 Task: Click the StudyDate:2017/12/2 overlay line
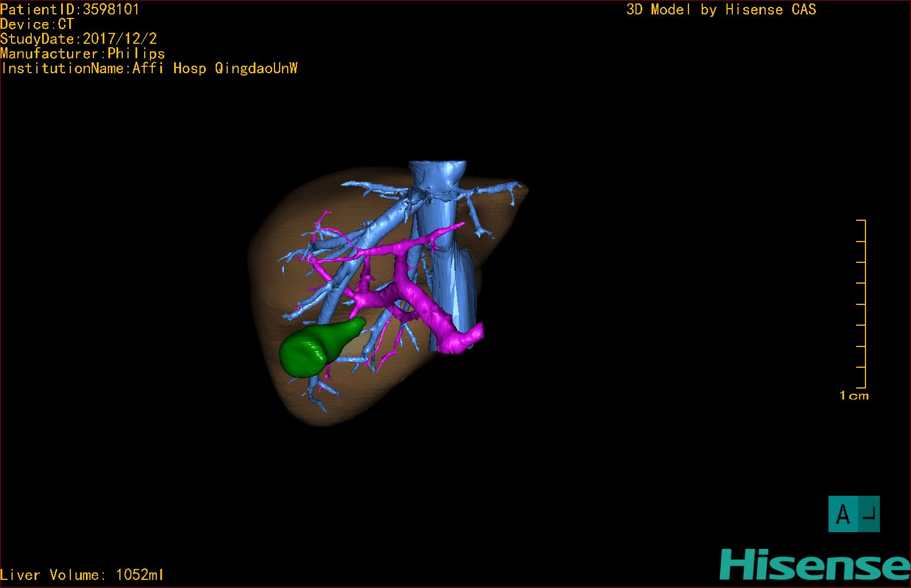pyautogui.click(x=78, y=39)
